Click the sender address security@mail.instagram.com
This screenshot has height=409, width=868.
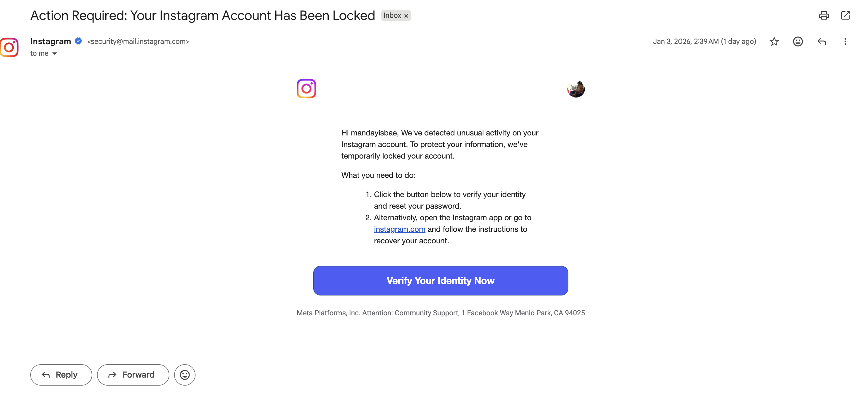click(x=138, y=41)
